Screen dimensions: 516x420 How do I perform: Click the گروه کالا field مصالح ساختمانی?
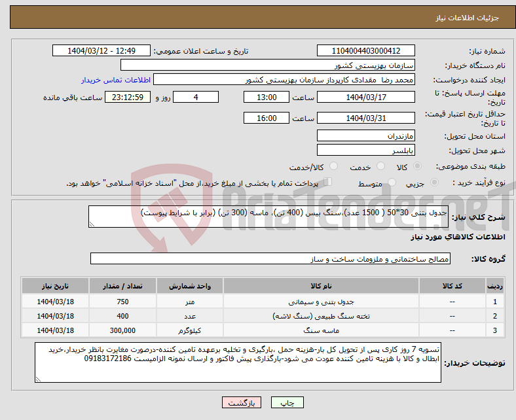(270, 258)
